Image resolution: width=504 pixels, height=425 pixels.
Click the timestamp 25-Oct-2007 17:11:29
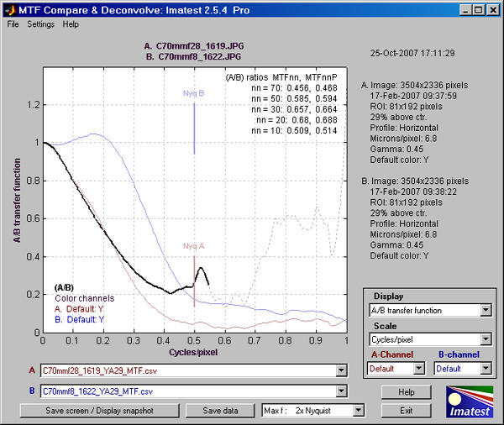[412, 53]
